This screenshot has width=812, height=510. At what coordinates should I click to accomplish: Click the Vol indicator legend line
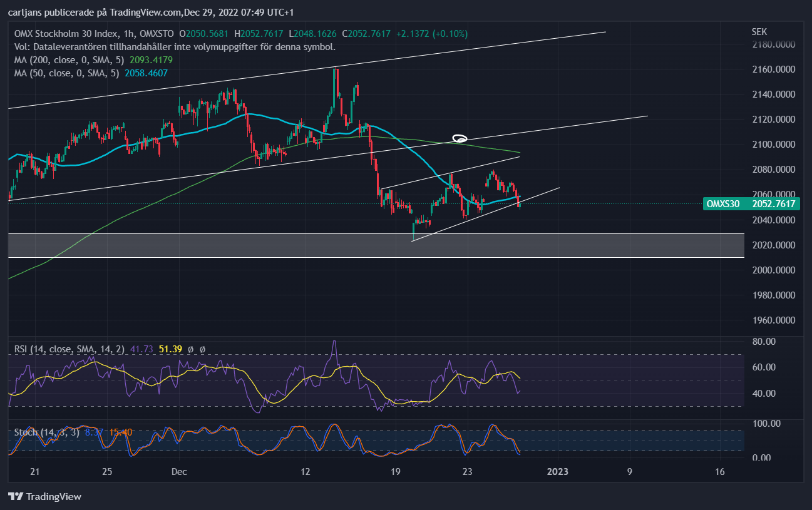pyautogui.click(x=175, y=46)
